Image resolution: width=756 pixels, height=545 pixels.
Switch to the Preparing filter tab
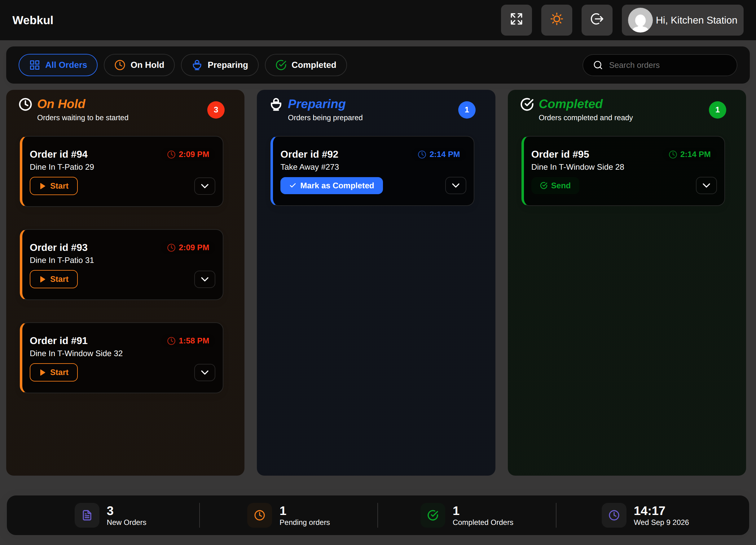pos(220,65)
